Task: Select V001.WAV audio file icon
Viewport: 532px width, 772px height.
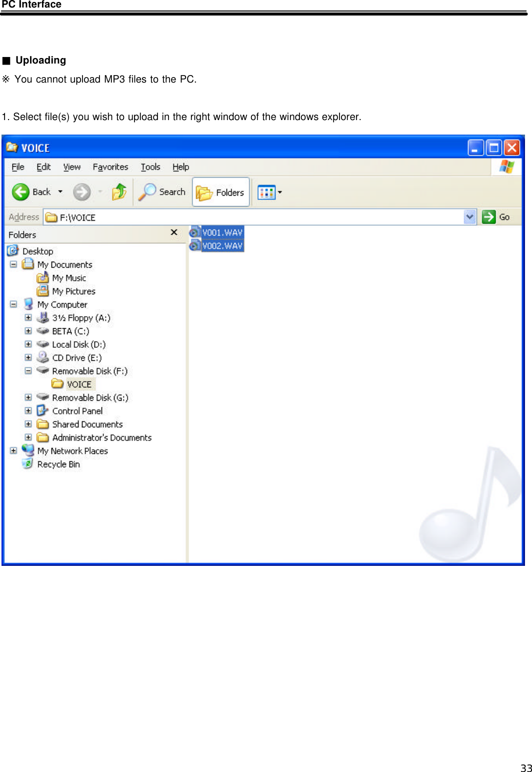Action: coord(194,232)
